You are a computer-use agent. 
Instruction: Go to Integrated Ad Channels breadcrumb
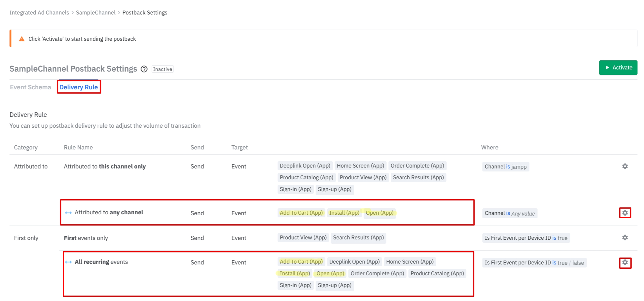click(39, 13)
